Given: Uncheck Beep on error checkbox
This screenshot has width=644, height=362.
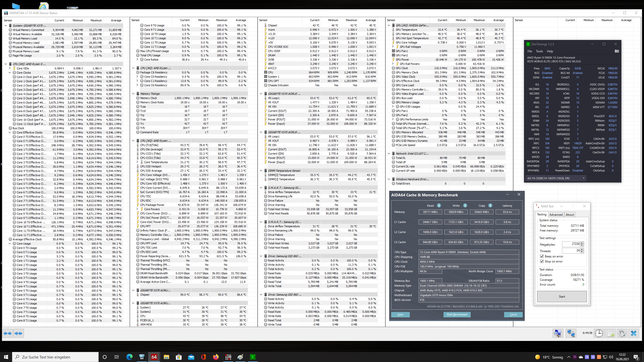Looking at the screenshot, I should (x=542, y=256).
